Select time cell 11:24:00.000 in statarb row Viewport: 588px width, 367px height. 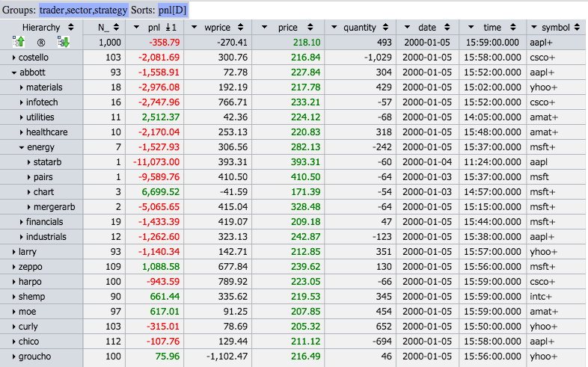point(492,162)
